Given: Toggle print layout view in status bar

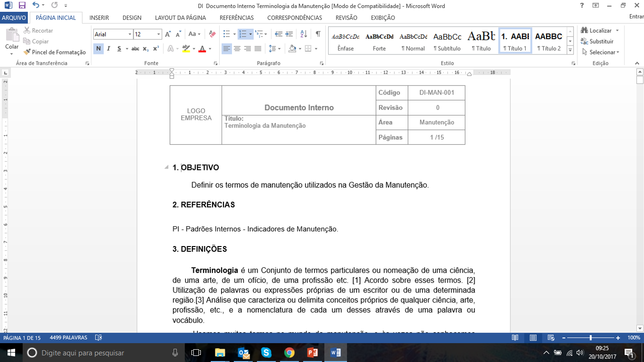Looking at the screenshot, I should (533, 338).
